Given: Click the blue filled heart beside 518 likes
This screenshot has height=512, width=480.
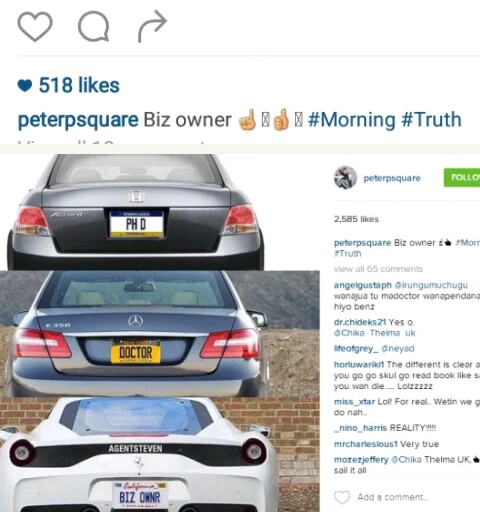Looking at the screenshot, I should tap(25, 86).
